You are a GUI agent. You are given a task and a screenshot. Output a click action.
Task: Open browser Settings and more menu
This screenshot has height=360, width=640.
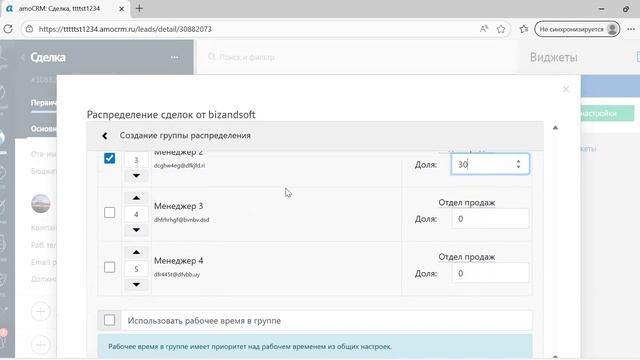click(631, 29)
